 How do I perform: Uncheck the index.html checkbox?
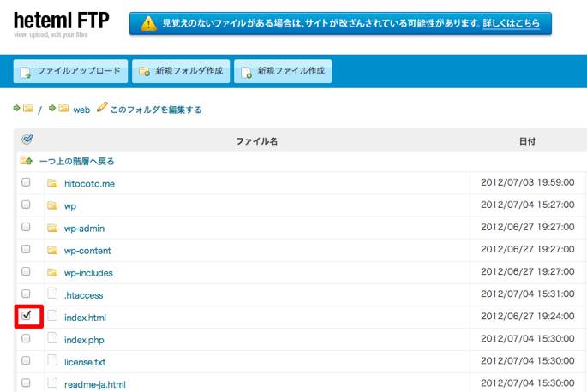[26, 316]
